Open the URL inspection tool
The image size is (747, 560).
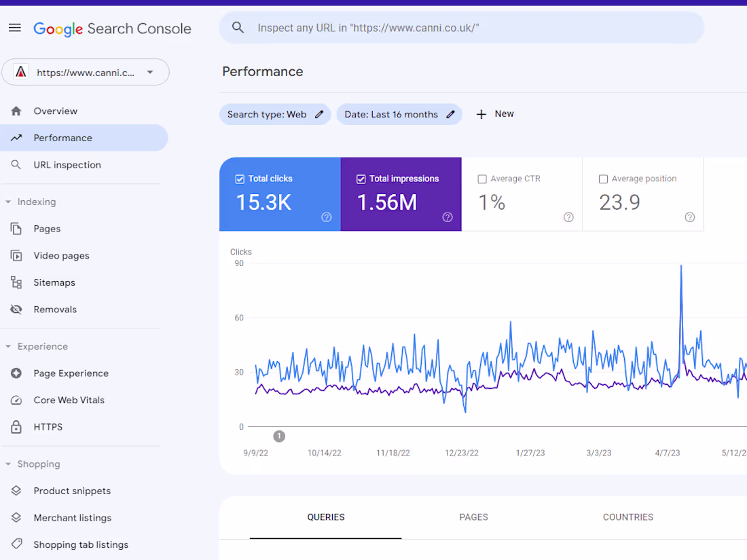[67, 164]
